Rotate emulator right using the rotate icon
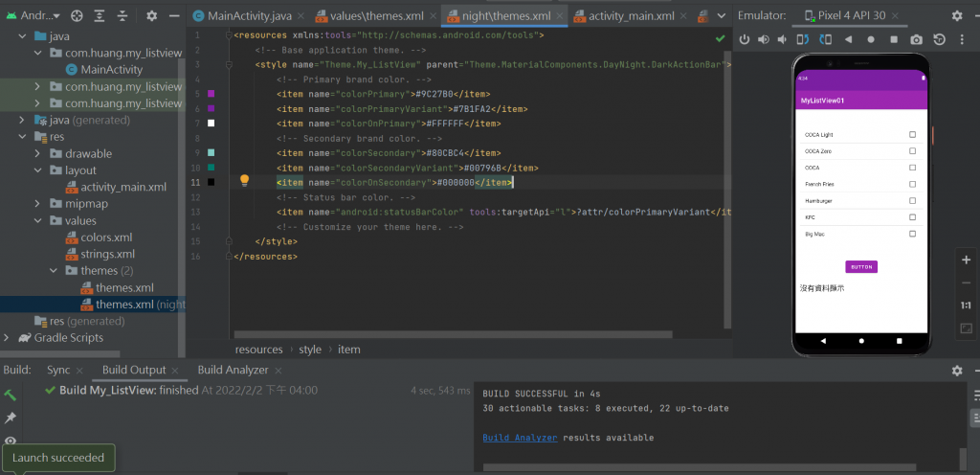Screen dimensions: 980x475 826,39
